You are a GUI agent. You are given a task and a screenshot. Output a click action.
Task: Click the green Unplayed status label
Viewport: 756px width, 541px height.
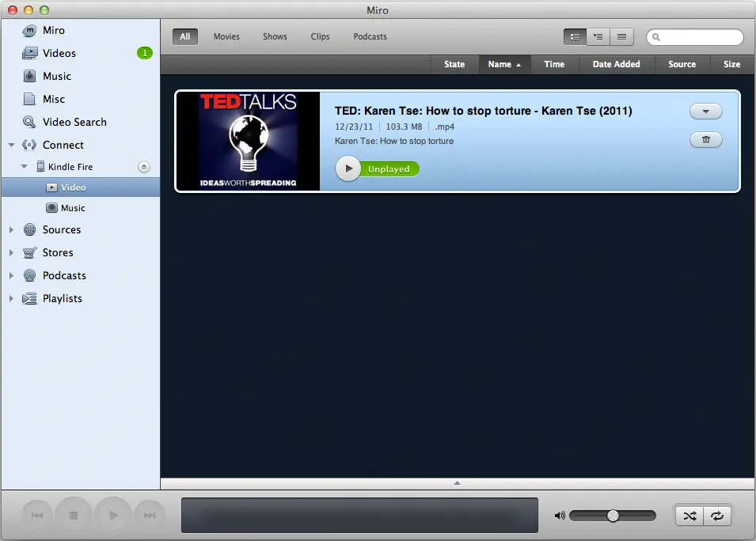click(389, 169)
